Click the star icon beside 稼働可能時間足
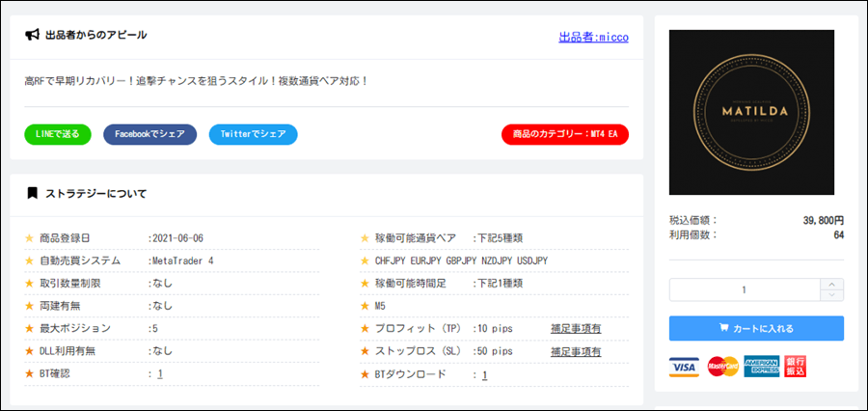The image size is (868, 411). [365, 284]
